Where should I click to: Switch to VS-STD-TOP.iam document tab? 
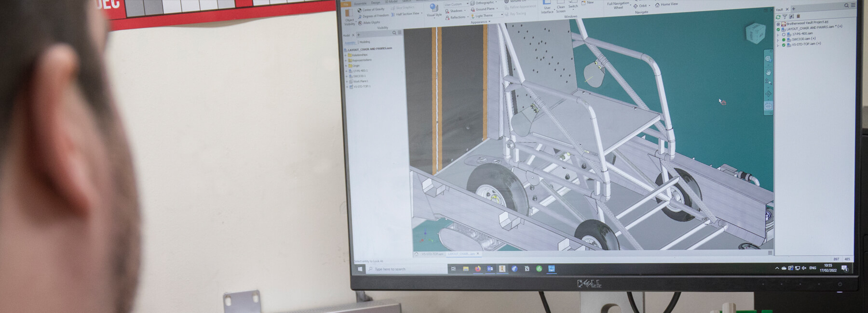433,254
